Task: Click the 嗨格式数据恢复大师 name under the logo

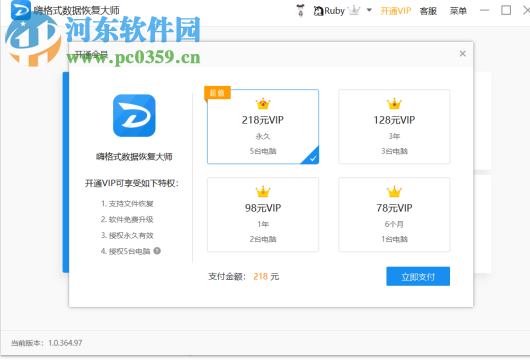Action: [x=134, y=156]
